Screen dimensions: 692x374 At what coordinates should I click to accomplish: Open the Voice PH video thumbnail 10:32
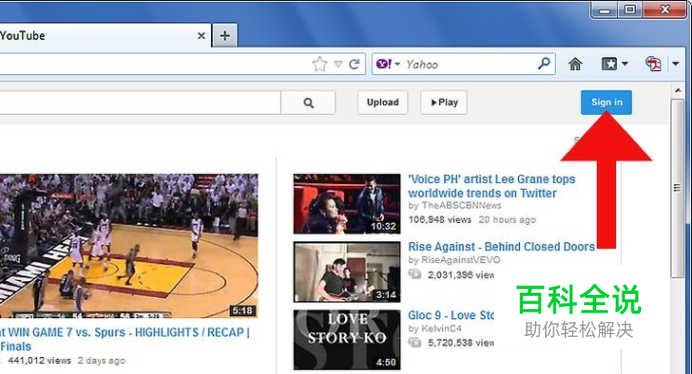pos(347,204)
